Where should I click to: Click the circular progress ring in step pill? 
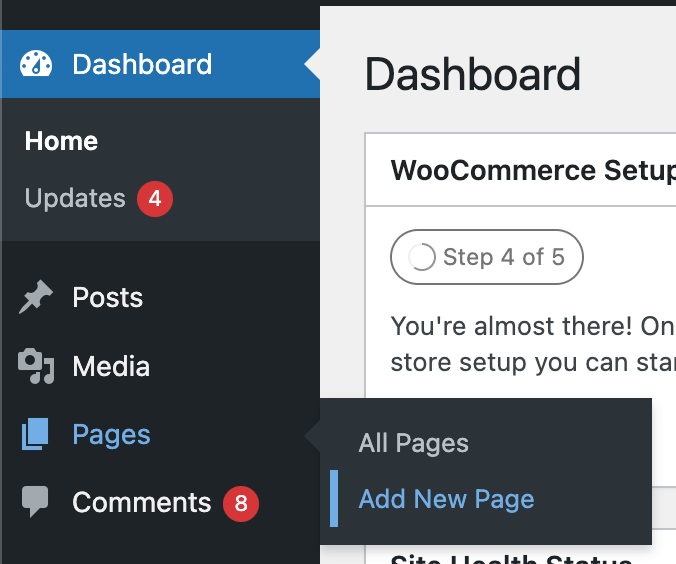pyautogui.click(x=421, y=258)
